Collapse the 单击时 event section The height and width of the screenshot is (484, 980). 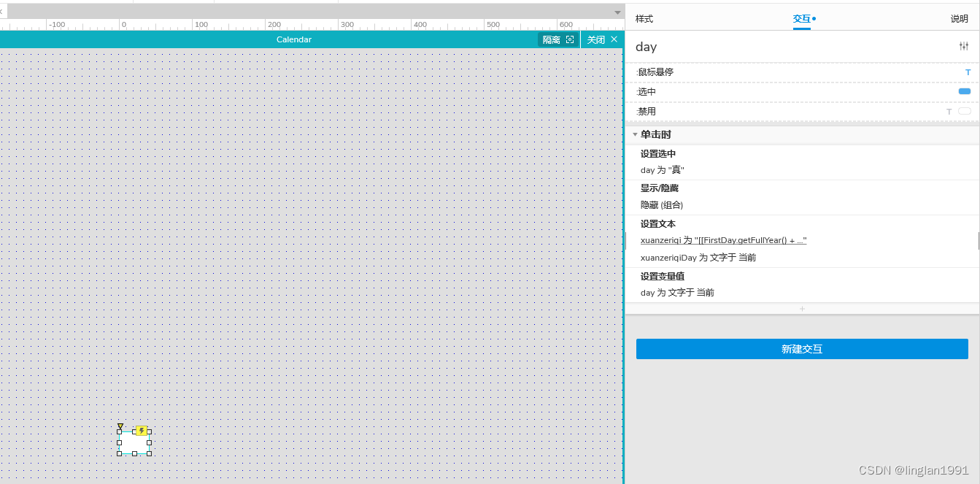(x=635, y=134)
